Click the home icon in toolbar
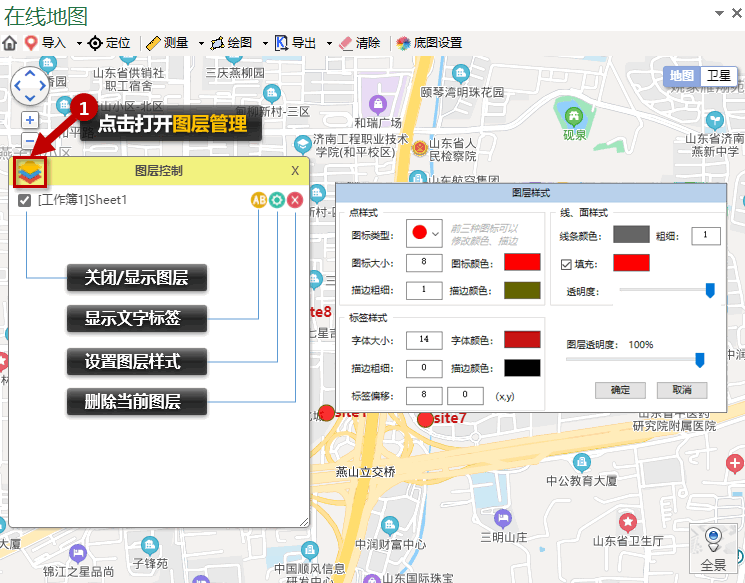745x583 pixels. coord(10,43)
